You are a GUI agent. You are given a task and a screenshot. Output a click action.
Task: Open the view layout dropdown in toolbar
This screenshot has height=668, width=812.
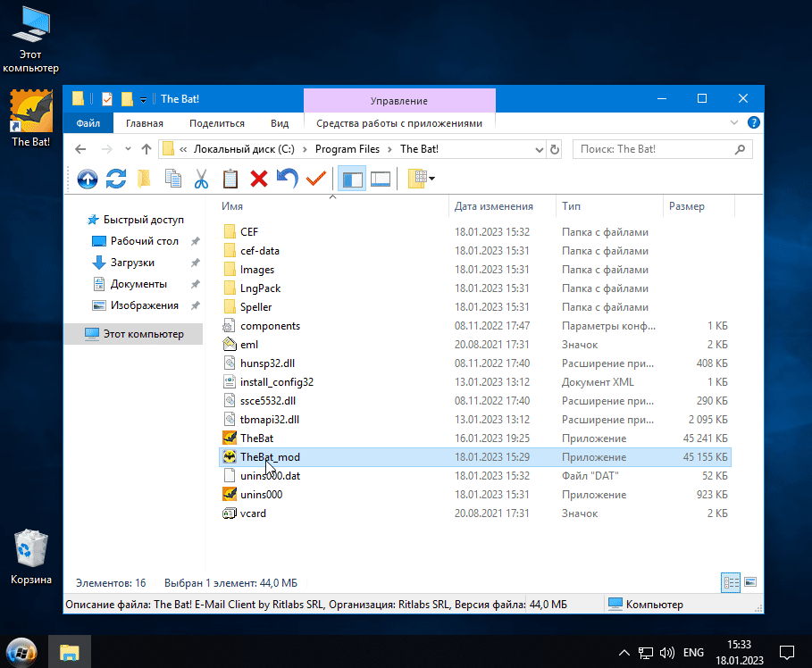click(x=422, y=179)
